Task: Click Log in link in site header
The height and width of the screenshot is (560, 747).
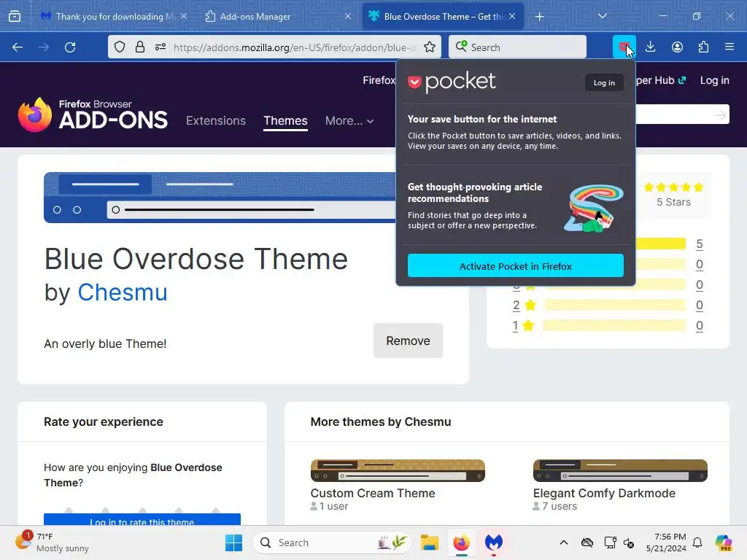Action: (714, 80)
